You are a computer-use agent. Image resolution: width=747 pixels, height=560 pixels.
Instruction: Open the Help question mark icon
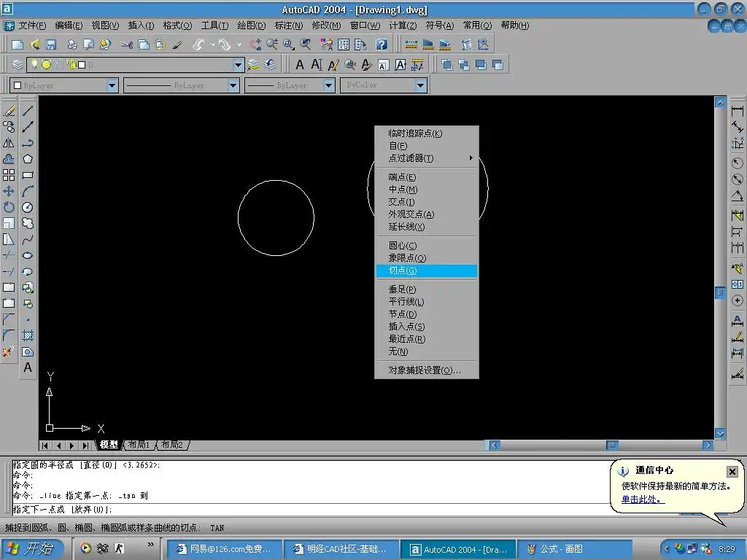pos(381,44)
